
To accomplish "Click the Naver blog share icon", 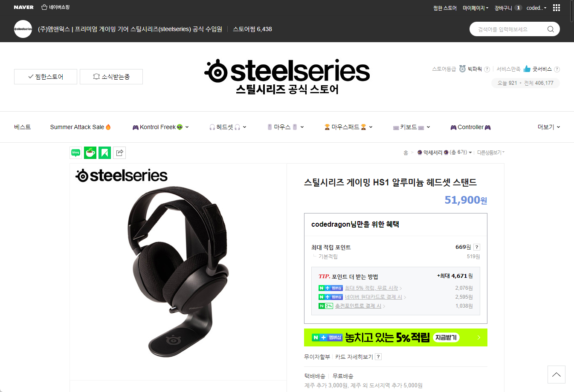I will coord(76,153).
